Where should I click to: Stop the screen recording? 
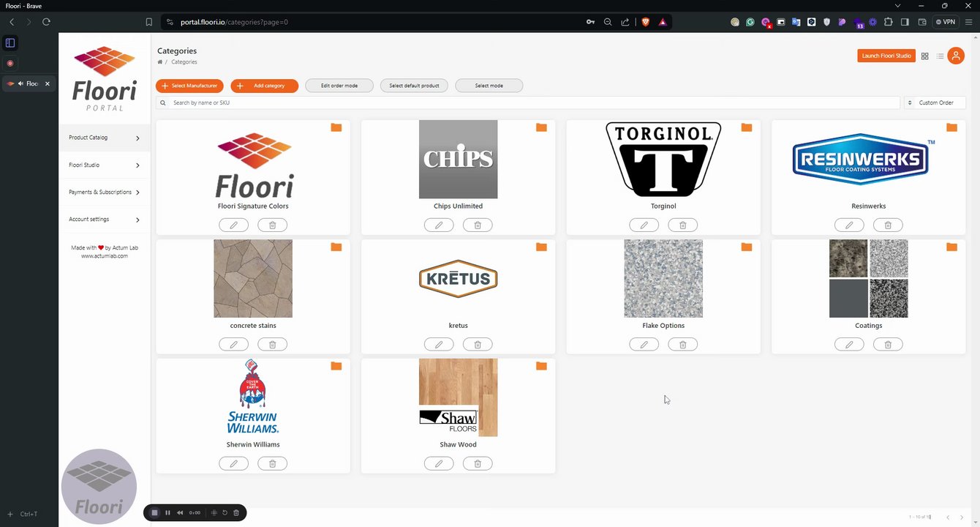(x=154, y=512)
